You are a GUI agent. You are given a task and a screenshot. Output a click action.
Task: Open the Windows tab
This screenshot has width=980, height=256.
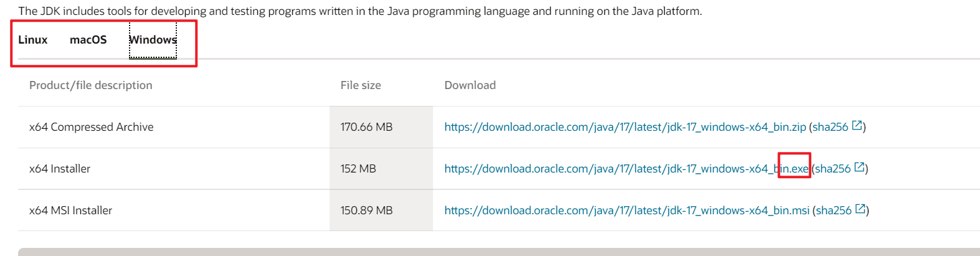[x=153, y=40]
